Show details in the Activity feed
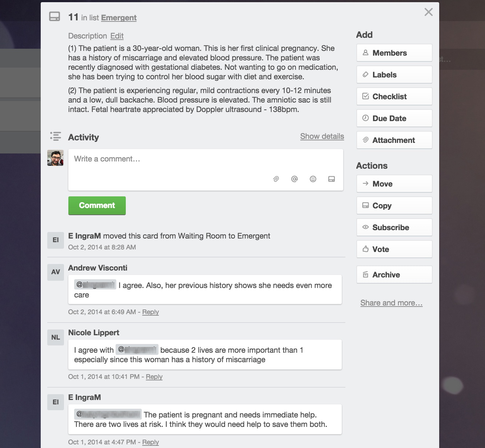 point(322,136)
